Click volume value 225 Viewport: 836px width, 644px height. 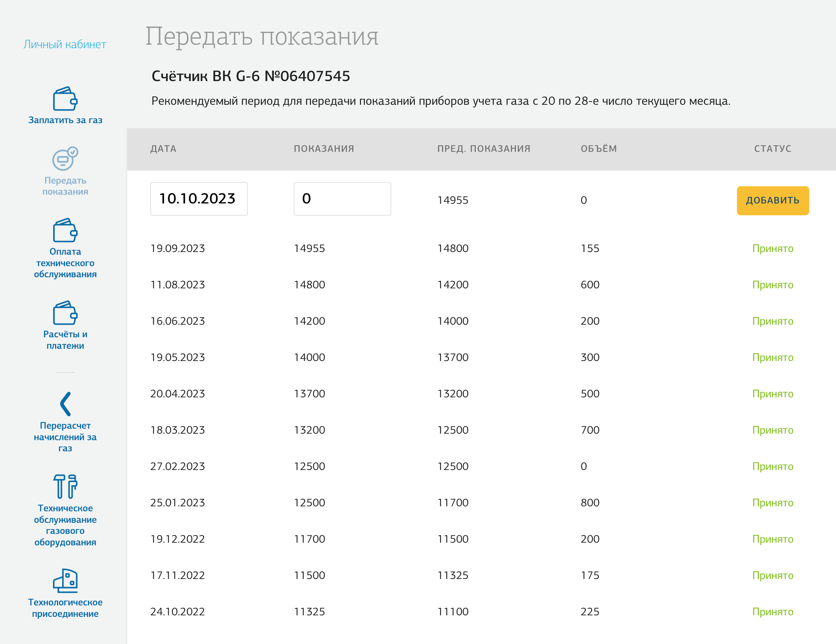[x=590, y=612]
